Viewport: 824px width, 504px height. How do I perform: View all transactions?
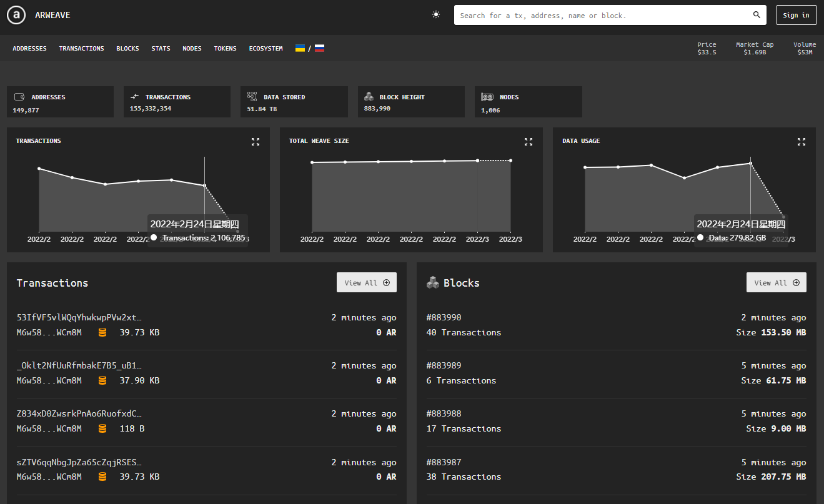(367, 282)
